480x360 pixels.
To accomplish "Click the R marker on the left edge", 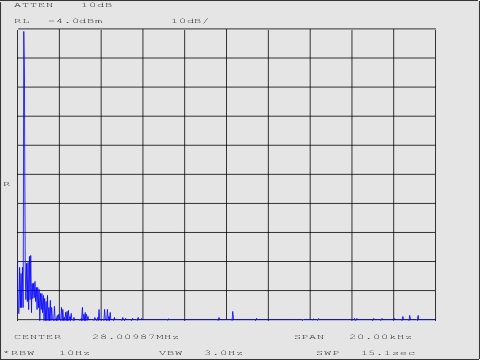I will point(7,184).
